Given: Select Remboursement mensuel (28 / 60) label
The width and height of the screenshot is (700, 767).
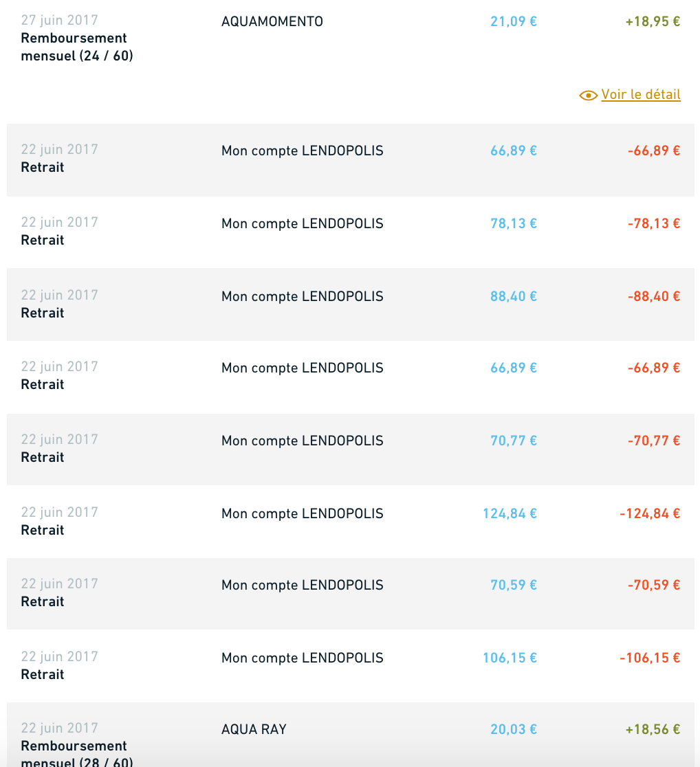Looking at the screenshot, I should [77, 753].
